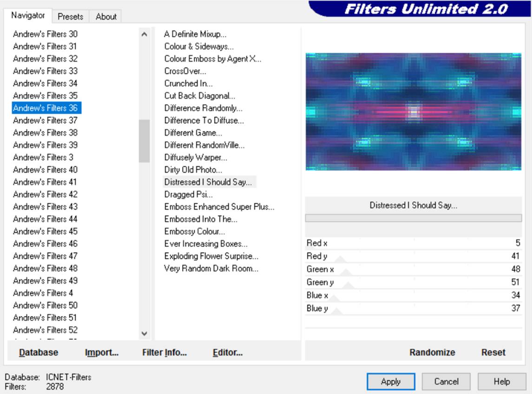The height and width of the screenshot is (394, 532).
Task: Choose the A Definite Mixup... filter
Action: coord(195,34)
